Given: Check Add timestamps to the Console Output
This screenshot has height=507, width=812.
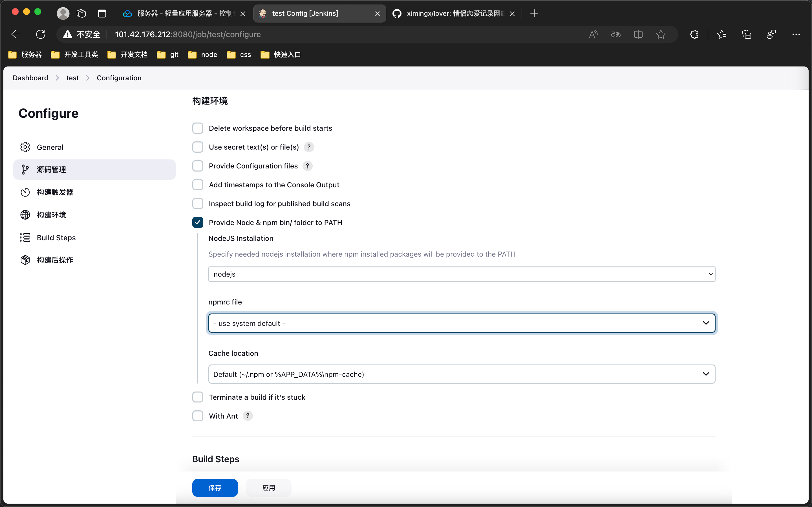Looking at the screenshot, I should tap(198, 185).
